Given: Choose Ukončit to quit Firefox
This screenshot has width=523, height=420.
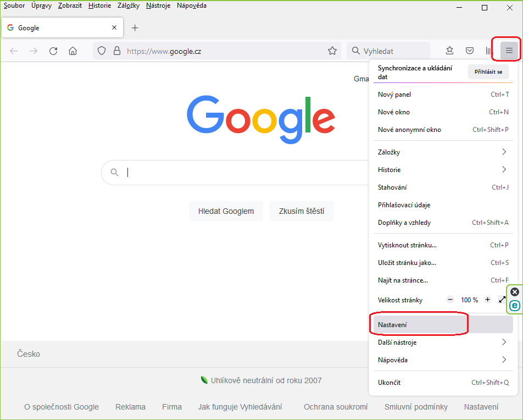Looking at the screenshot, I should (443, 383).
